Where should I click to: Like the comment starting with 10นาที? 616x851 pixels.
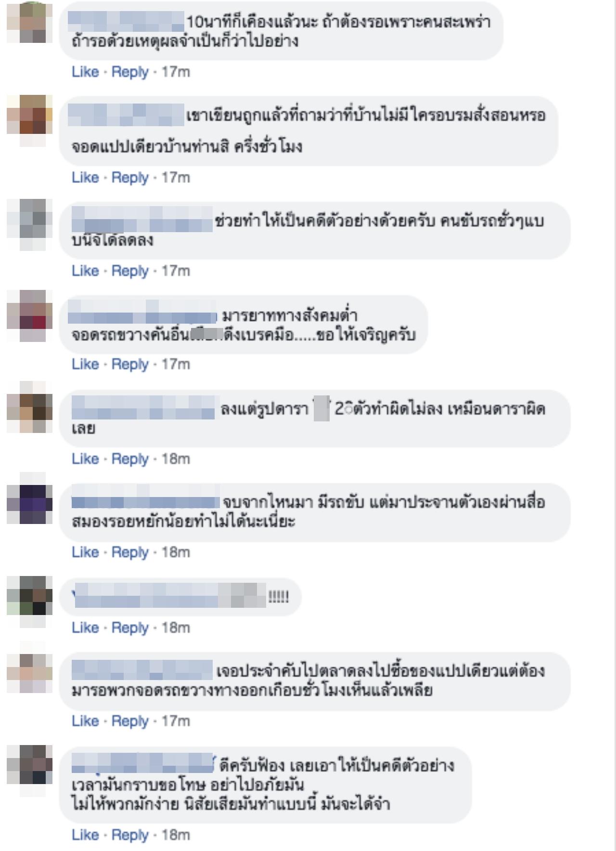(x=85, y=72)
